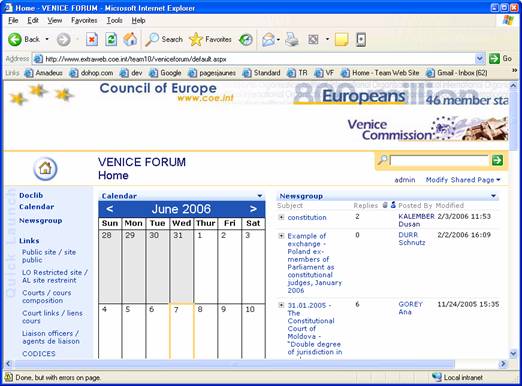
Task: Click the green search go arrow icon
Action: pyautogui.click(x=497, y=160)
